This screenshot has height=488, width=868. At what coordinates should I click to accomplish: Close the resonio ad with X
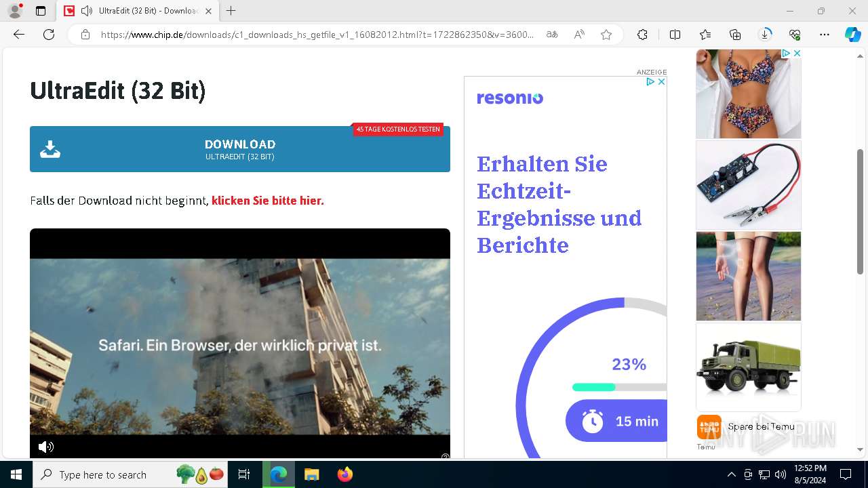661,81
